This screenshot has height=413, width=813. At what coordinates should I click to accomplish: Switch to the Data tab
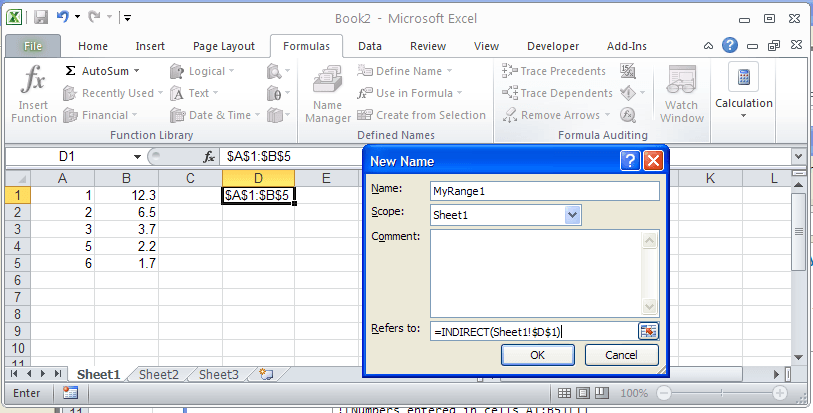point(370,46)
